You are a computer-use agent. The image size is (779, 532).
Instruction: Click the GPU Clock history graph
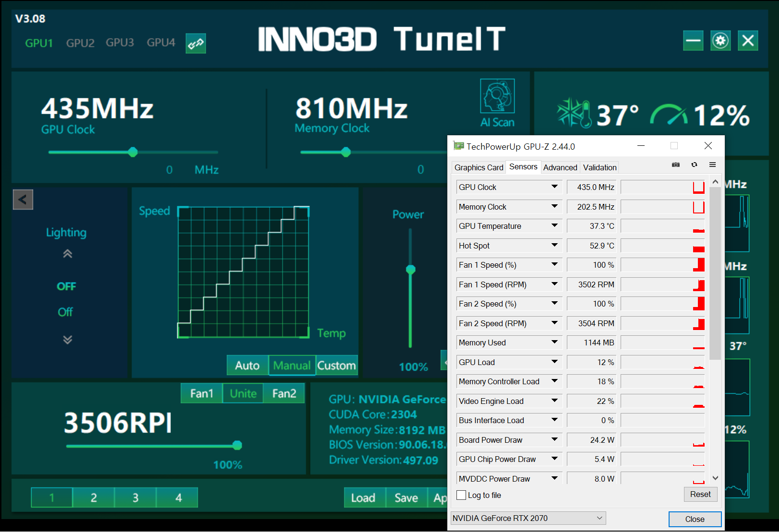pyautogui.click(x=662, y=187)
